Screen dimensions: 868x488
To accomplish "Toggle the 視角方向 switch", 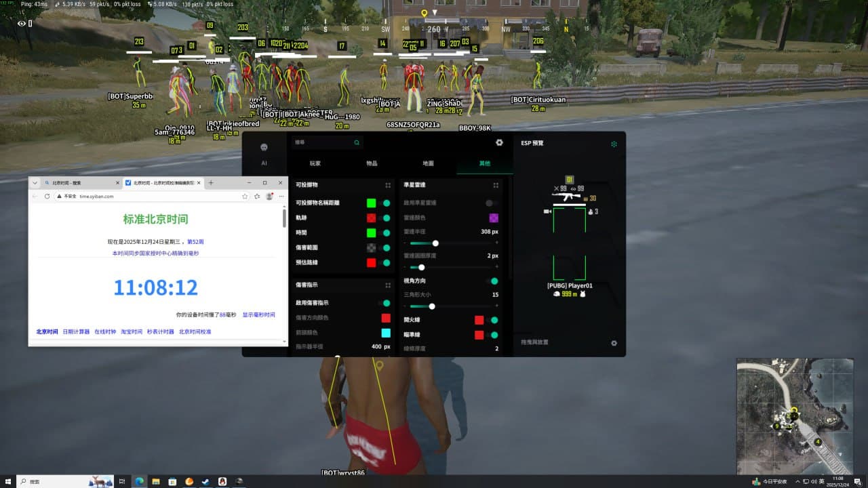I will [x=493, y=281].
